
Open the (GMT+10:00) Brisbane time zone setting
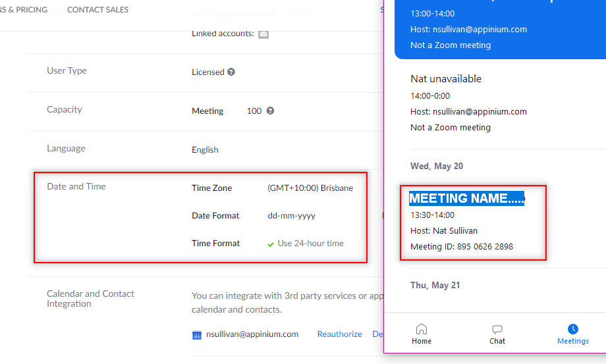point(310,188)
